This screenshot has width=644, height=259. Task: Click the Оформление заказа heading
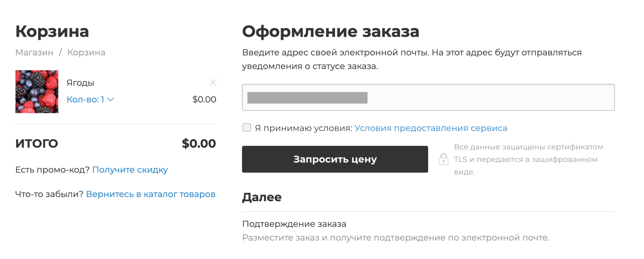331,31
